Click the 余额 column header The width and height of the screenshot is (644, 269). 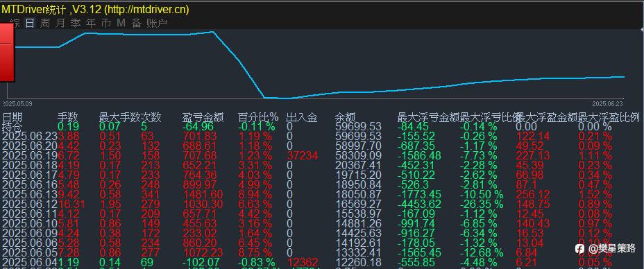pos(346,118)
